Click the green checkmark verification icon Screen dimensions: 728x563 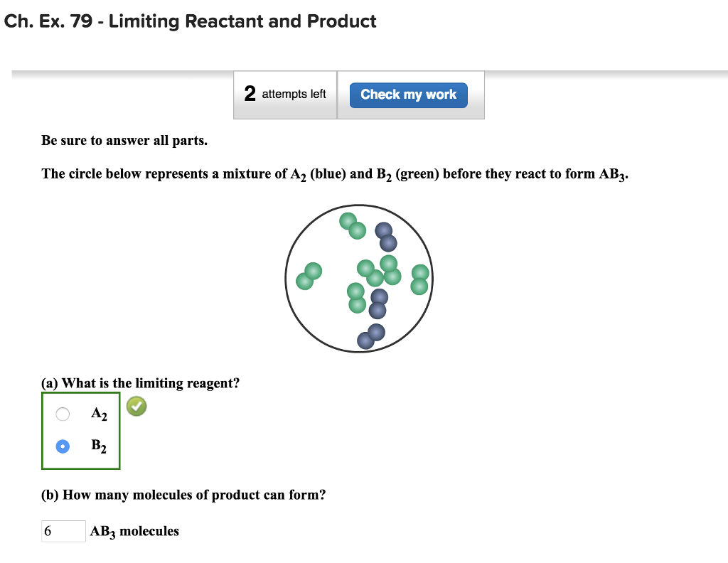(136, 406)
